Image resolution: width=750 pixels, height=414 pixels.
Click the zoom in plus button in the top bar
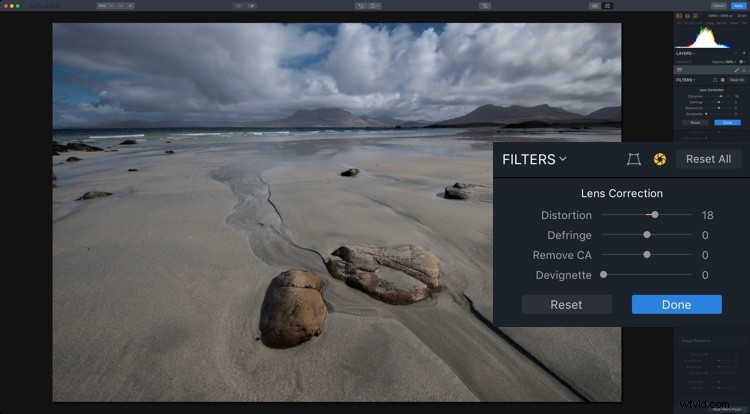(x=130, y=6)
